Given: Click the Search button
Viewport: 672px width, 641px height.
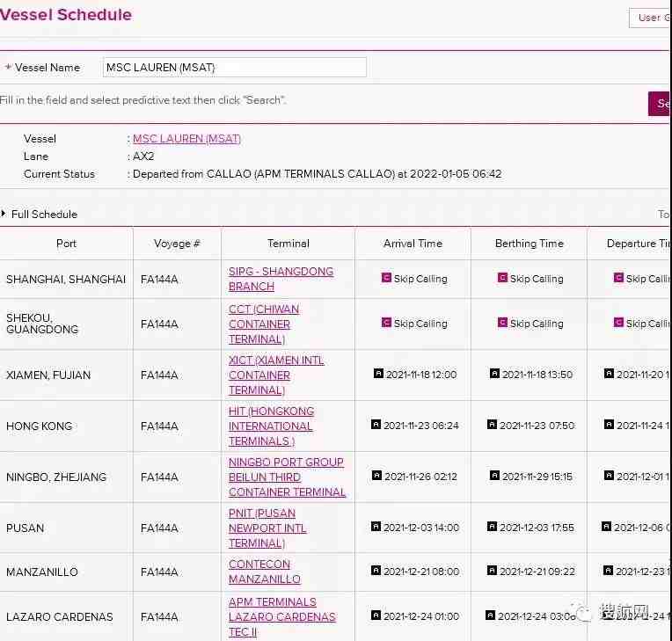Looking at the screenshot, I should pos(660,103).
